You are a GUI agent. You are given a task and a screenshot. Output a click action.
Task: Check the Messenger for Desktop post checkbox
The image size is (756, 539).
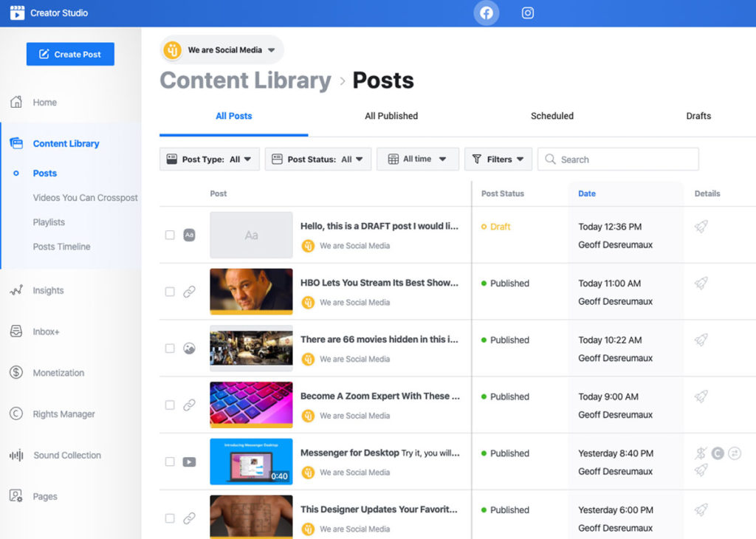tap(170, 461)
